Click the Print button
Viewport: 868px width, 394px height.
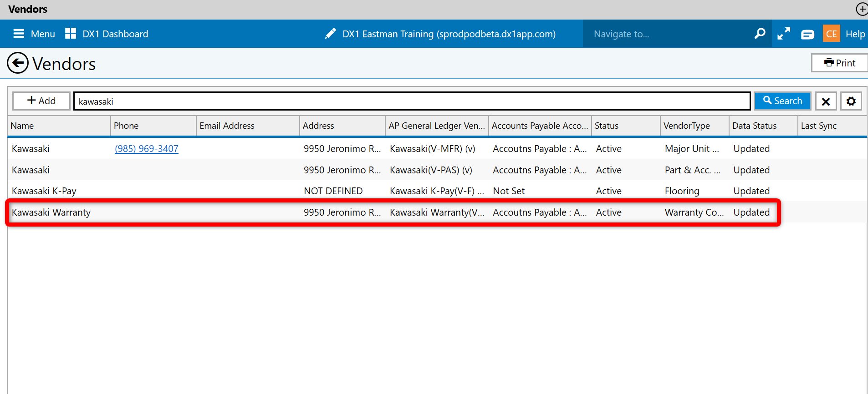pos(839,63)
